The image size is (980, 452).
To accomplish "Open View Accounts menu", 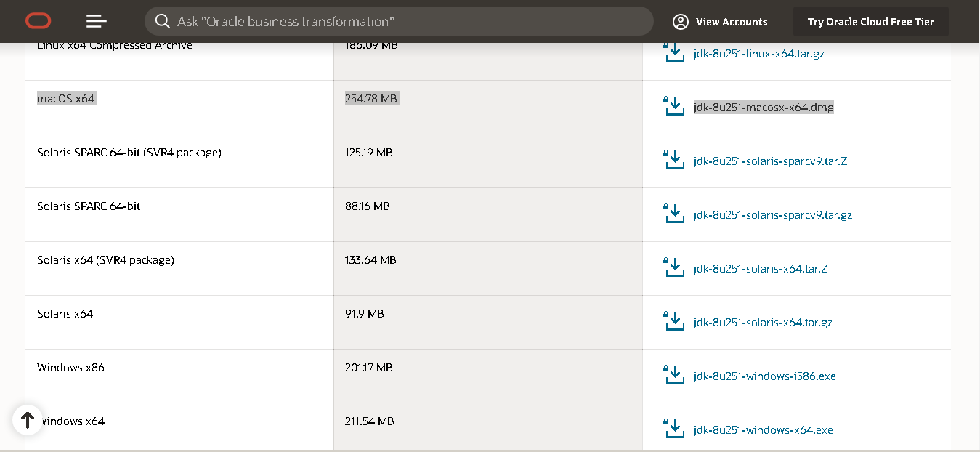I will pyautogui.click(x=720, y=22).
